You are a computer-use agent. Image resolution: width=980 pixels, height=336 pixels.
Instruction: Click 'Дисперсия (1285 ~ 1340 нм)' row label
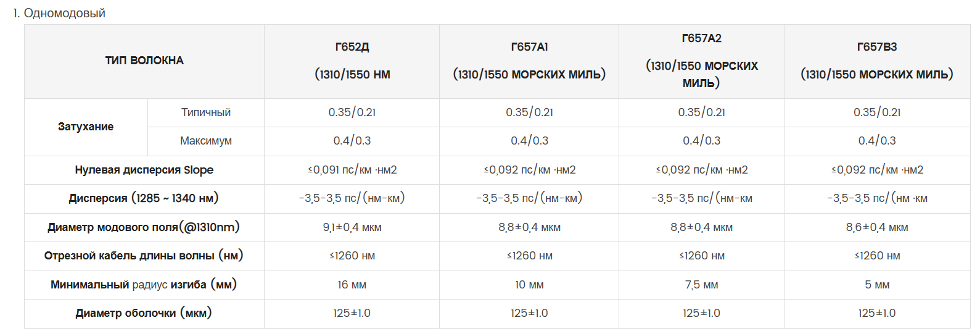[x=144, y=198]
